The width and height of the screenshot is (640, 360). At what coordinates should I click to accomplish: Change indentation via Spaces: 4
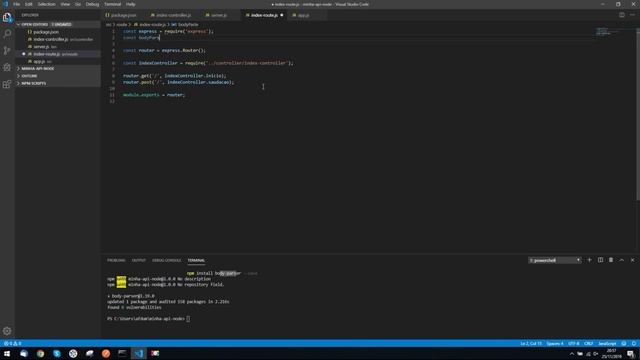click(555, 343)
